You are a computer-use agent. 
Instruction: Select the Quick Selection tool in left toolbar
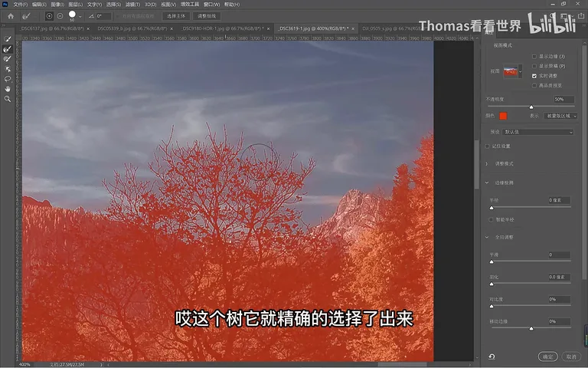point(7,39)
